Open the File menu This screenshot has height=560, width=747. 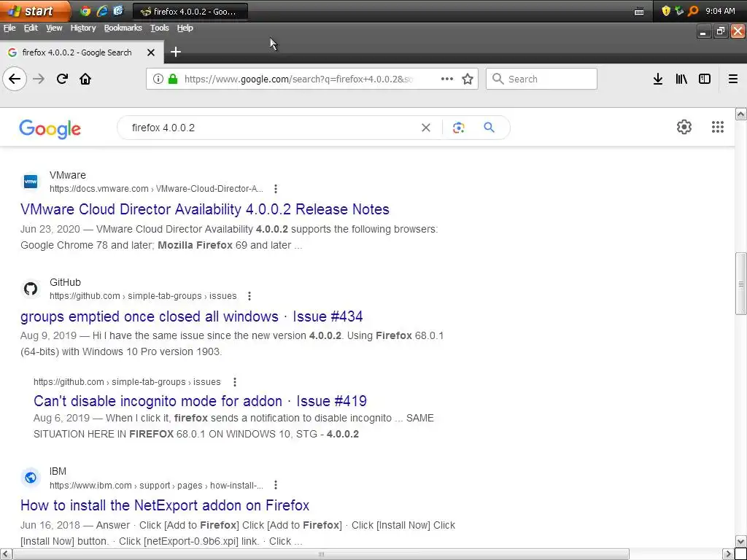[x=9, y=28]
